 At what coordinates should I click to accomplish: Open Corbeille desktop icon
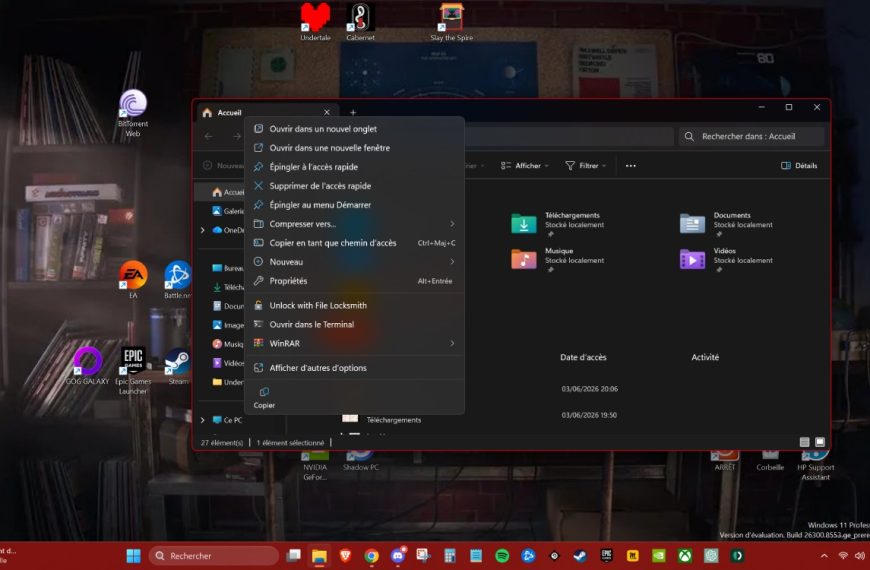(x=770, y=462)
